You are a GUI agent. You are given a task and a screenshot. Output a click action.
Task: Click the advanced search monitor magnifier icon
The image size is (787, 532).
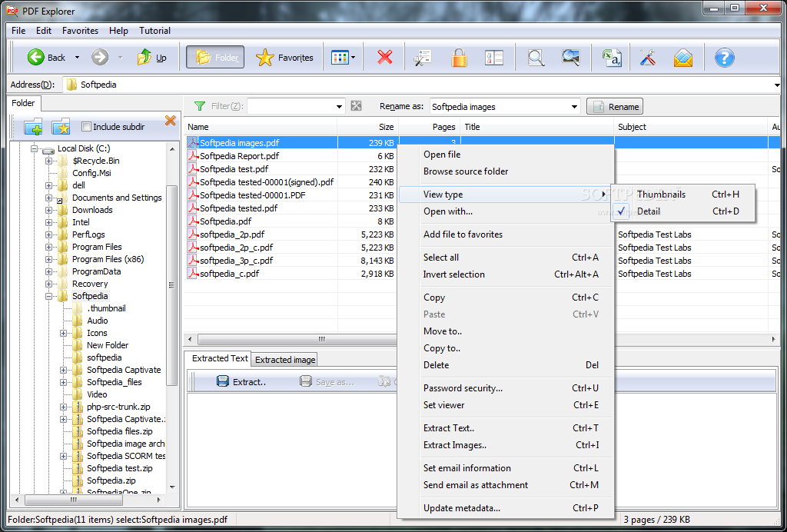571,57
